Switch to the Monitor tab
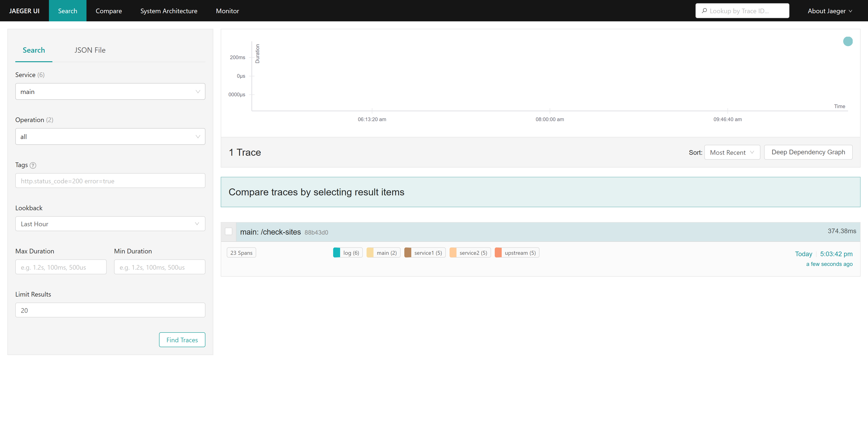Viewport: 868px width, 446px height. (x=227, y=11)
